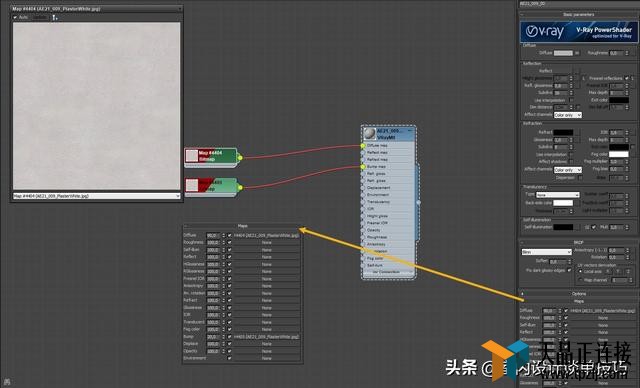640x388 pixels.
Task: Click the Refraction IOR value field
Action: tap(616, 133)
